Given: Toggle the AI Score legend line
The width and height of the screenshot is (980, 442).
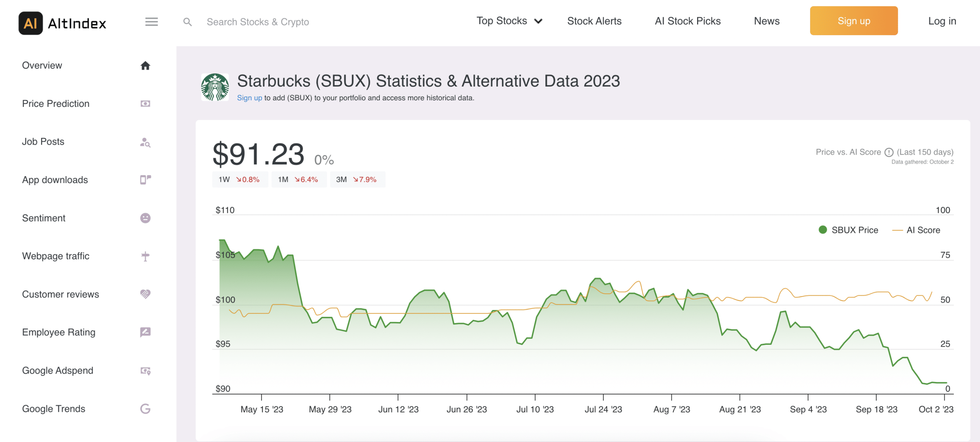Looking at the screenshot, I should 897,230.
